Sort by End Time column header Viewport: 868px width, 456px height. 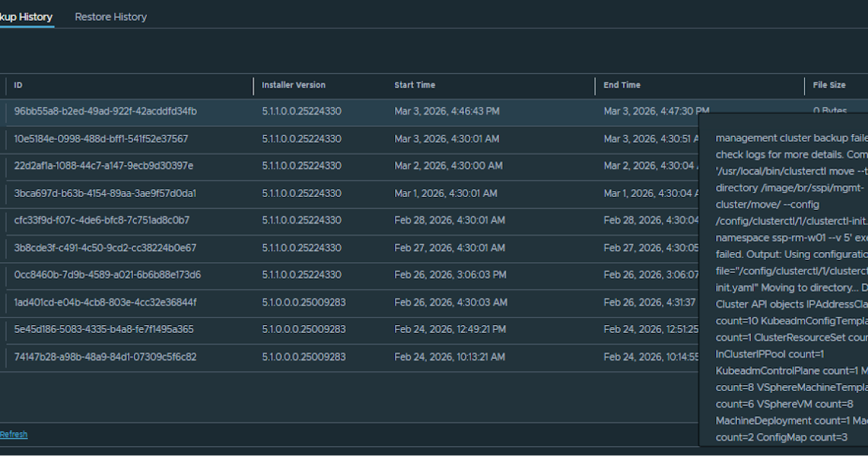pyautogui.click(x=622, y=85)
